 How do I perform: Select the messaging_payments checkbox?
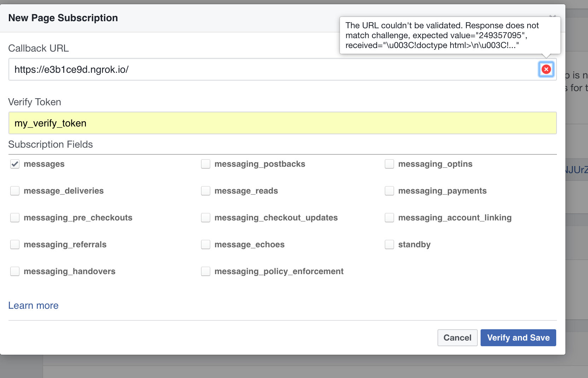coord(389,191)
